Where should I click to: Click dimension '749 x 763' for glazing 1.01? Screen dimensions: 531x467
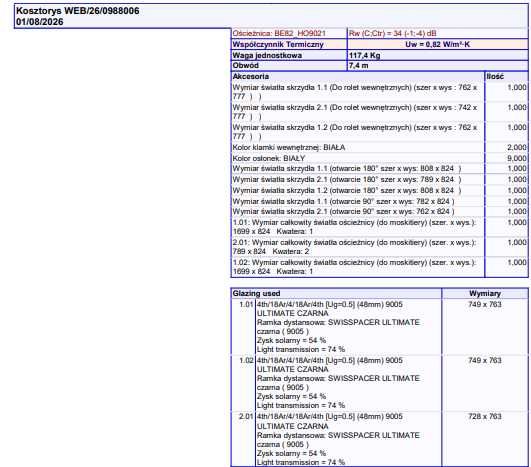point(485,304)
